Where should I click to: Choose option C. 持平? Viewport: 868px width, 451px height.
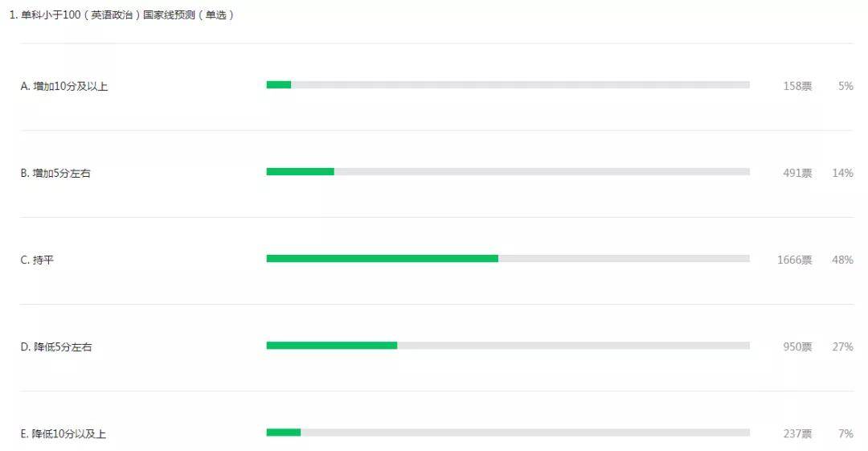click(x=38, y=260)
